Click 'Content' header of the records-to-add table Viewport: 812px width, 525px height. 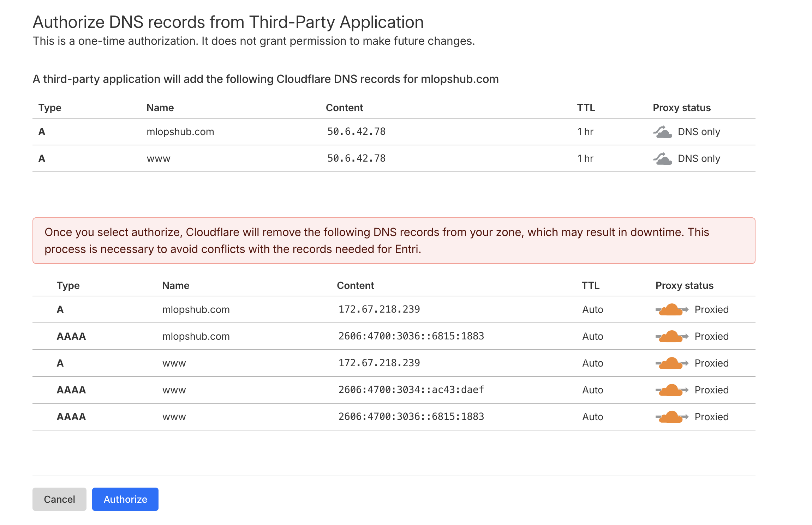(344, 108)
